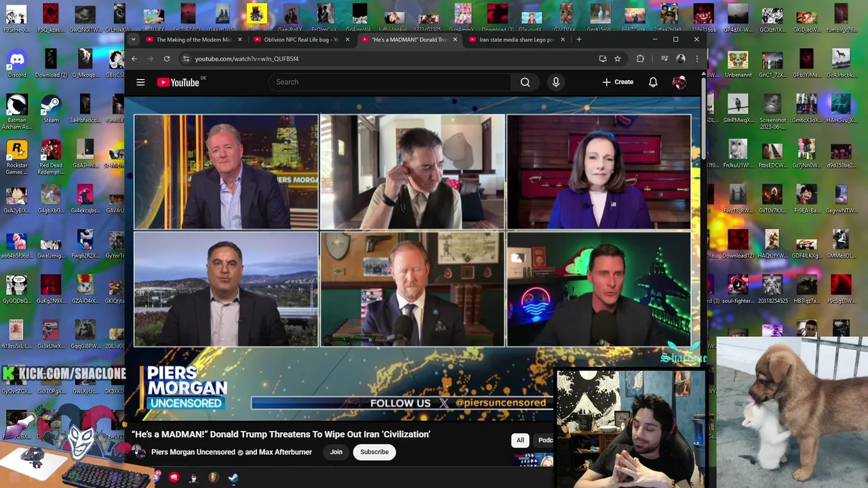The image size is (868, 488).
Task: Open the Batman Arkham desktop shortcut
Action: [x=17, y=112]
